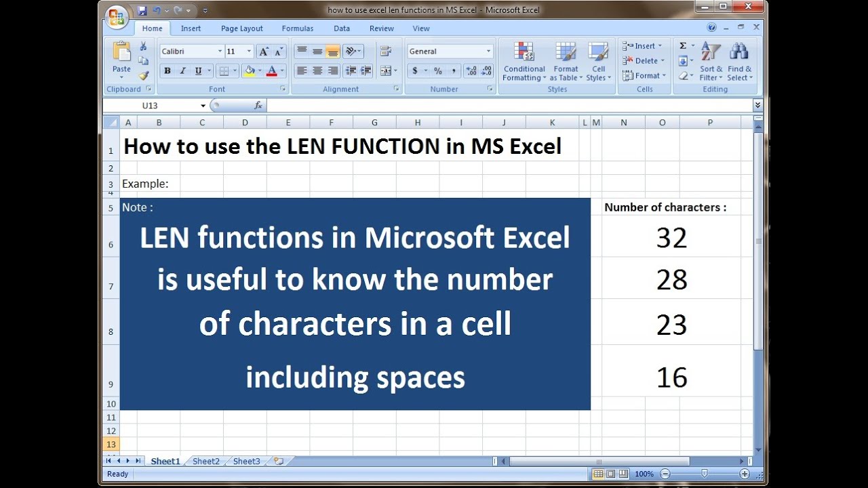Screen dimensions: 868x488
Task: Toggle Top Align vertical alignment
Action: pyautogui.click(x=302, y=52)
